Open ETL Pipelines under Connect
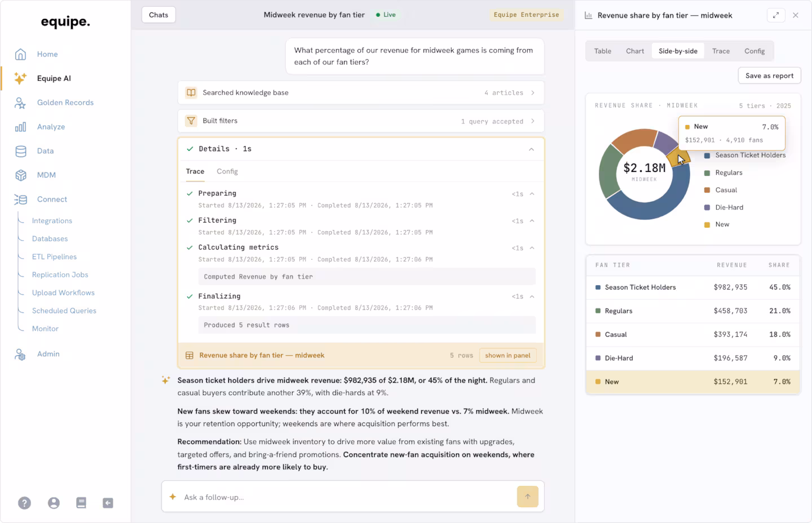 pyautogui.click(x=54, y=257)
